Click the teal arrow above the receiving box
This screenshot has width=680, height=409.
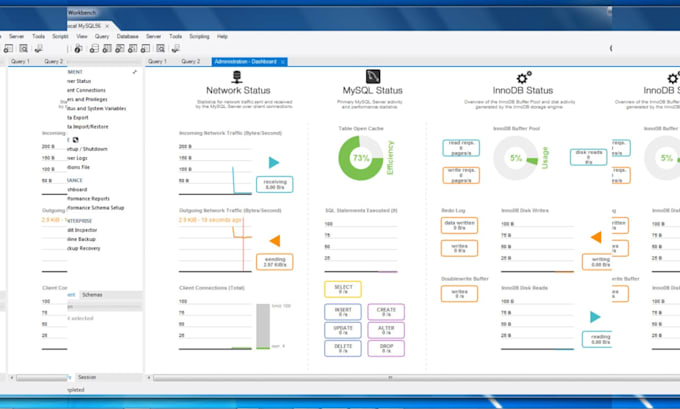coord(274,162)
